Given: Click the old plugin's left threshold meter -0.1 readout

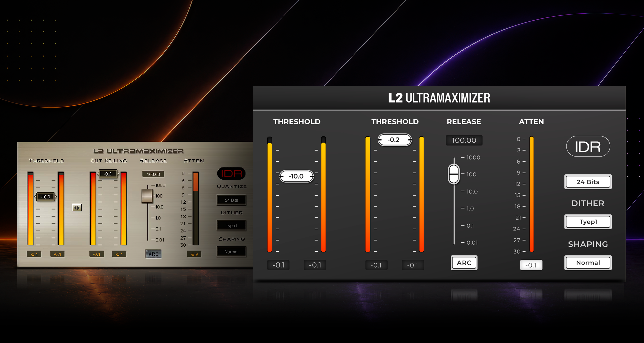Looking at the screenshot, I should pos(34,254).
